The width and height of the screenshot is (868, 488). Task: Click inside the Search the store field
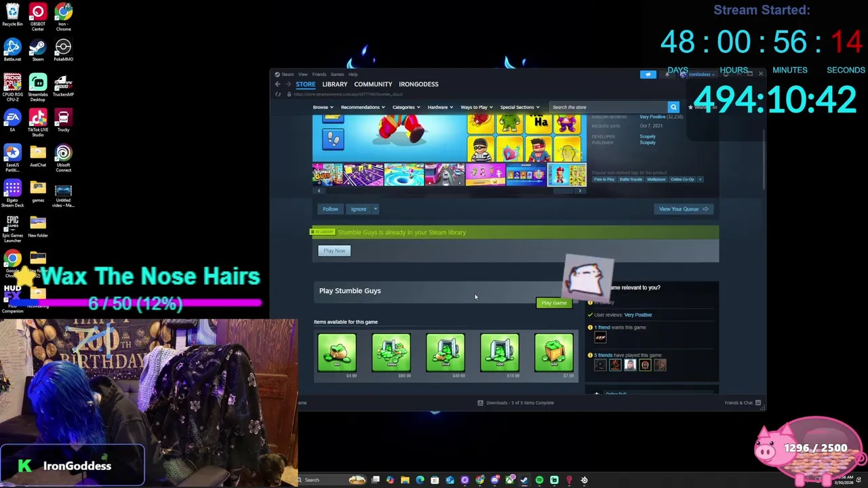(x=609, y=107)
